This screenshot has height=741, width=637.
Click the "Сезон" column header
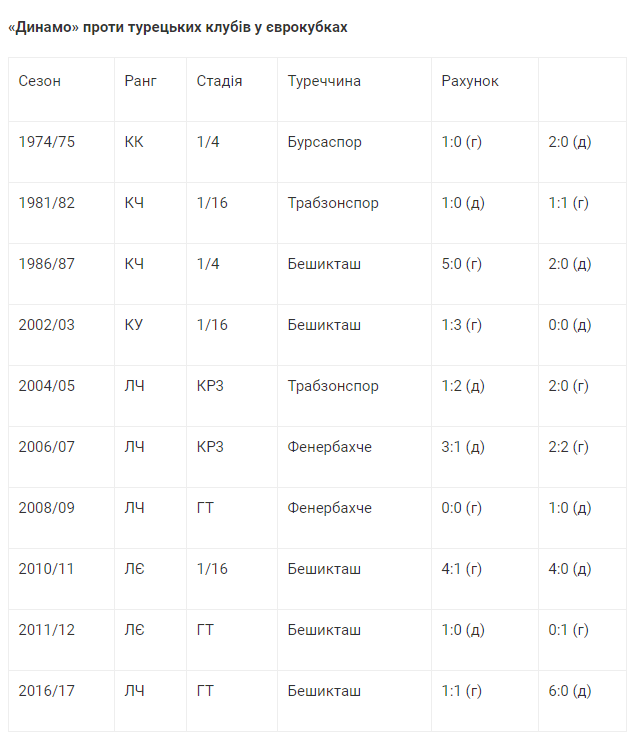click(x=40, y=81)
